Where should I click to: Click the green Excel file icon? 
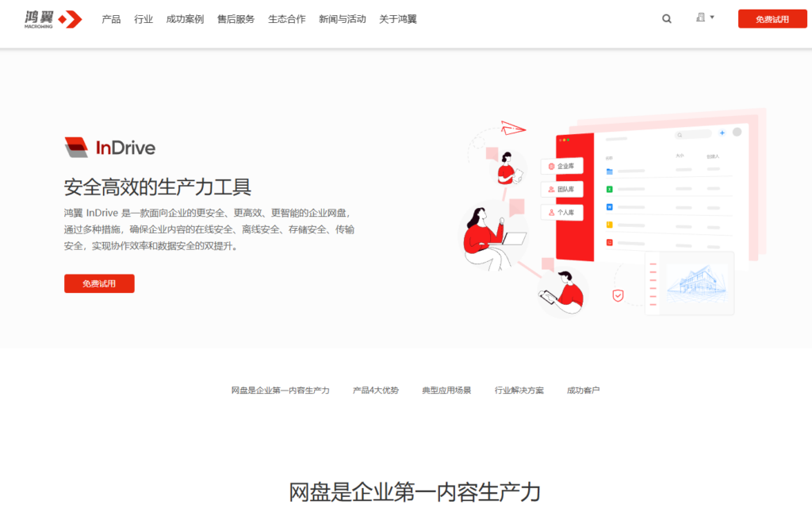click(610, 189)
